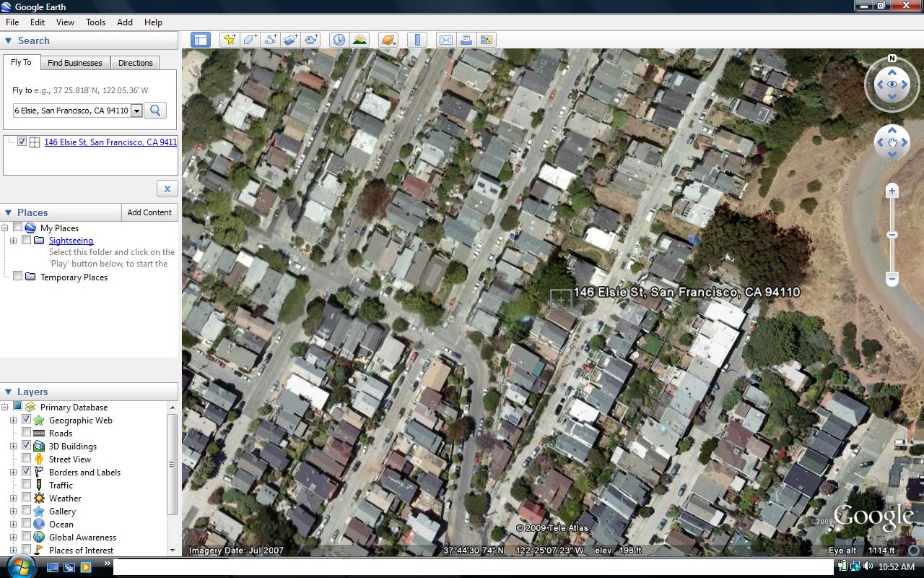
Task: Click the Fly To address input field
Action: 72,111
